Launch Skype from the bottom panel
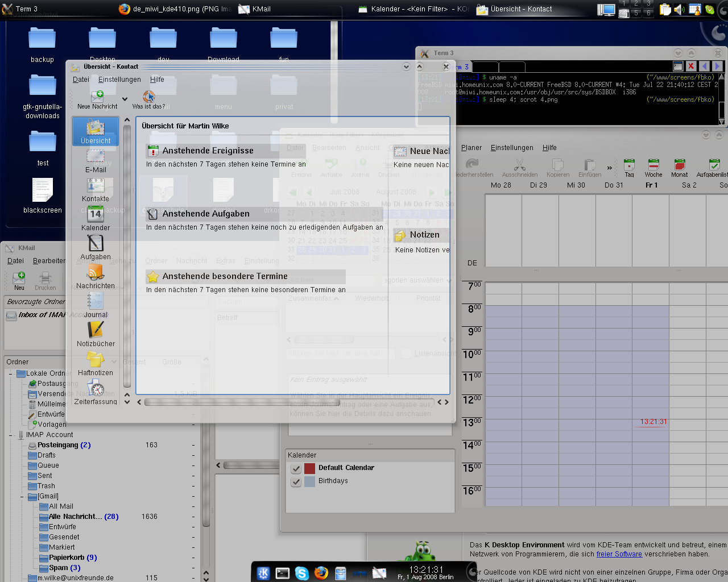This screenshot has width=728, height=582. (x=302, y=573)
